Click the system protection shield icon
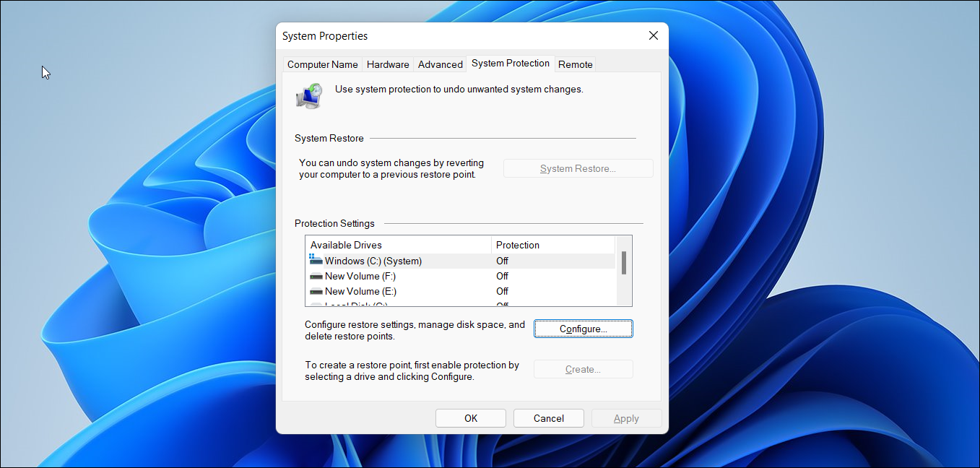The width and height of the screenshot is (980, 468). click(x=309, y=95)
